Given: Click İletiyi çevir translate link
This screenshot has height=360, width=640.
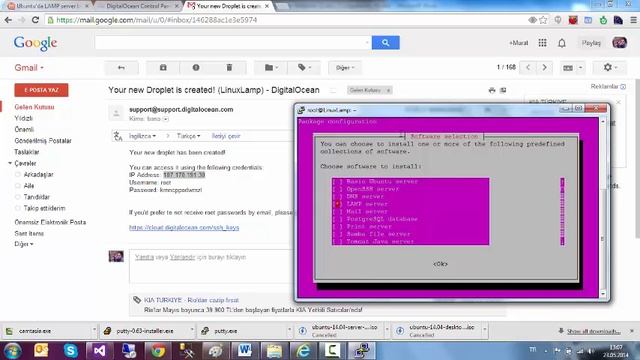Looking at the screenshot, I should tap(226, 136).
